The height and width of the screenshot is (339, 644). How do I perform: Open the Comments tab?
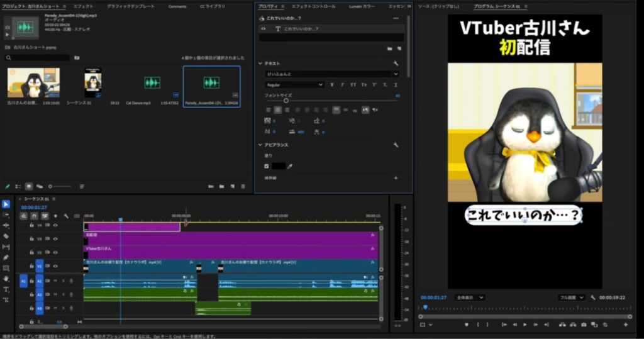[x=177, y=6]
